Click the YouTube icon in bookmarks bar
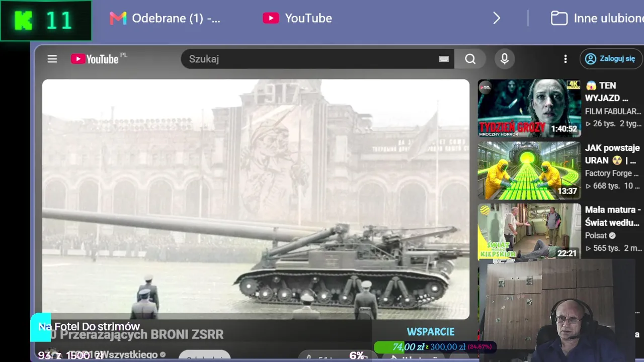The width and height of the screenshot is (644, 362). tap(271, 19)
